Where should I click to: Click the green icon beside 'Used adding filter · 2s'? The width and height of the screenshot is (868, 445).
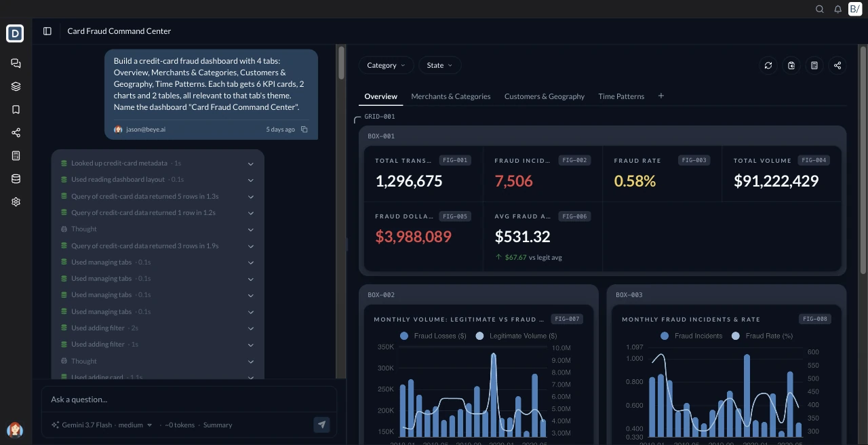click(x=64, y=328)
